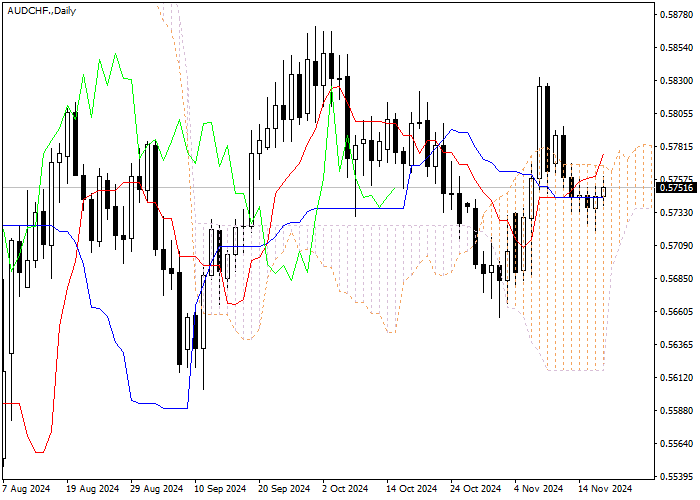700x500 pixels.
Task: Click the 14 Nov 2024 date label
Action: click(x=606, y=489)
